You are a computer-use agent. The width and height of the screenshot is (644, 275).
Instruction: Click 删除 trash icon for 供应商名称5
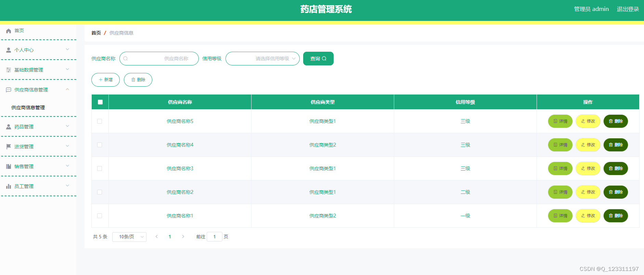tap(611, 121)
